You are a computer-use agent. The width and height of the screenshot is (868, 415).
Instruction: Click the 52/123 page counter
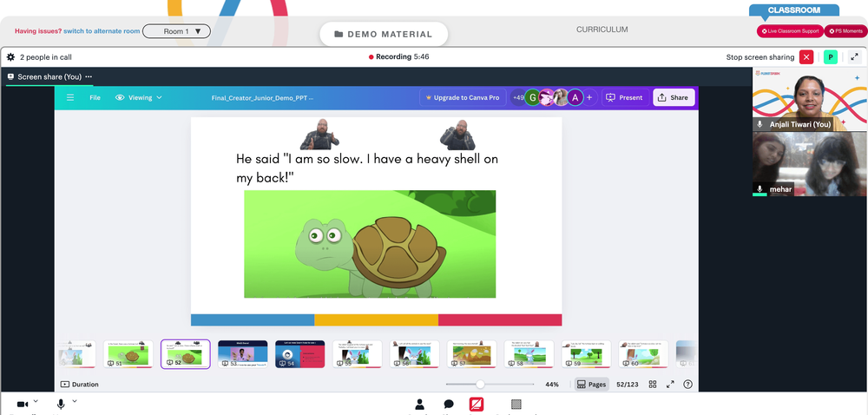628,384
